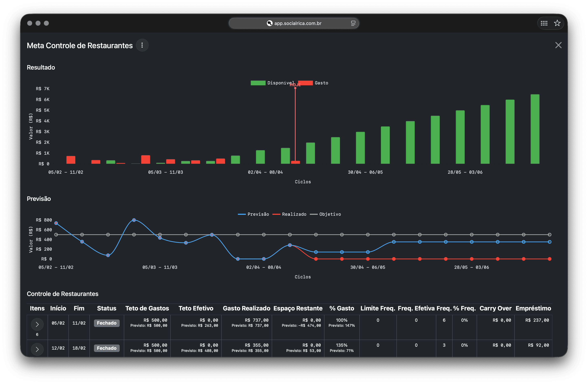The height and width of the screenshot is (384, 588).
Task: Open the browser apps grid launcher
Action: pyautogui.click(x=544, y=23)
